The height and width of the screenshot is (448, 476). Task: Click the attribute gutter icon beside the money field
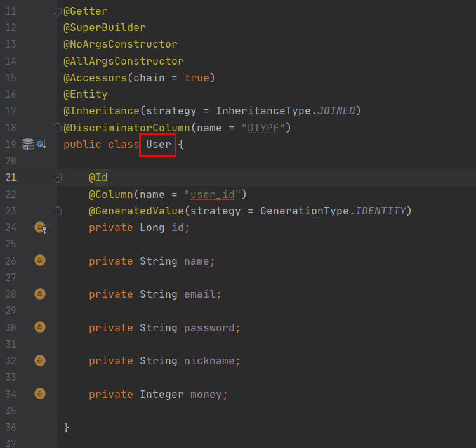point(40,393)
